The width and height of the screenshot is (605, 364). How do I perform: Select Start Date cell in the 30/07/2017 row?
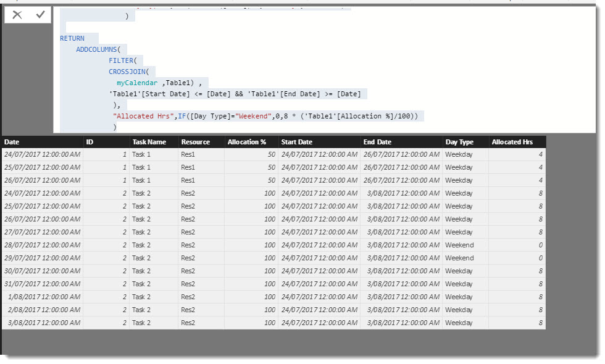click(x=319, y=271)
